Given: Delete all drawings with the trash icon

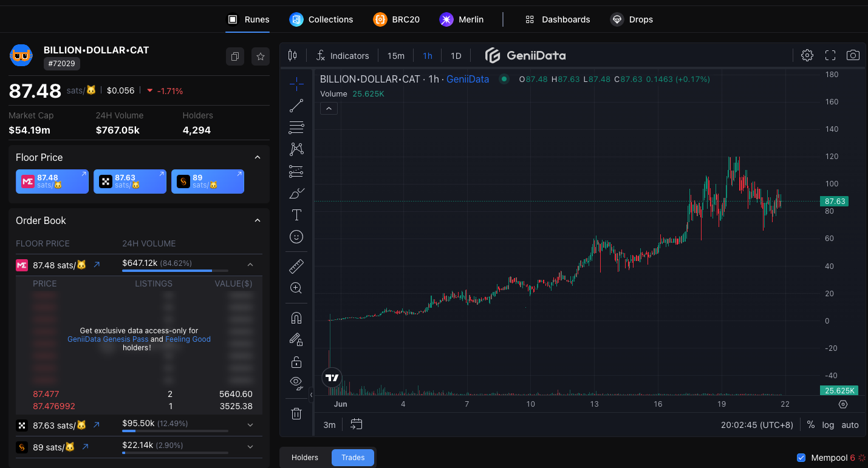Looking at the screenshot, I should 296,413.
